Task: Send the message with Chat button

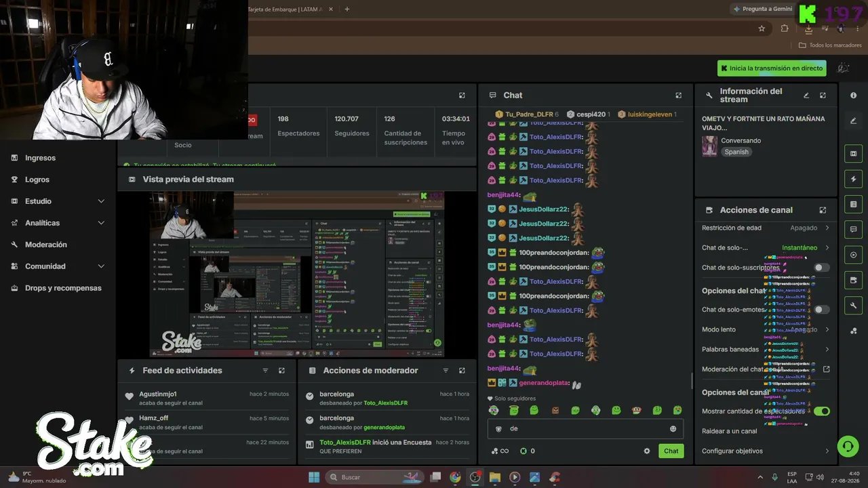Action: 671,451
